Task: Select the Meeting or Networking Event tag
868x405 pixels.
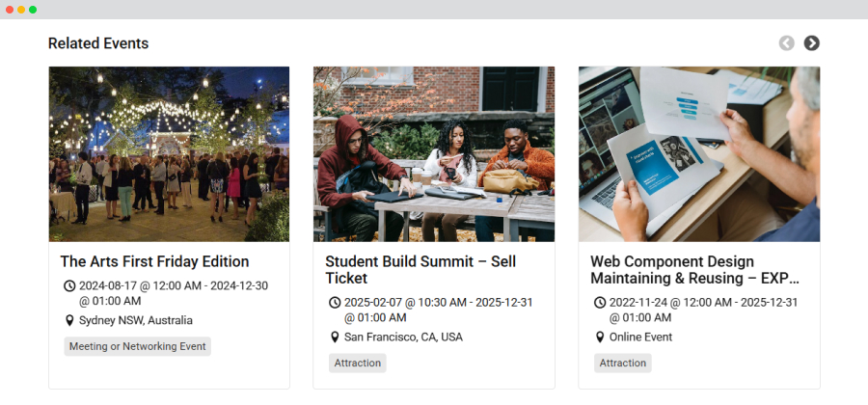Action: 137,346
